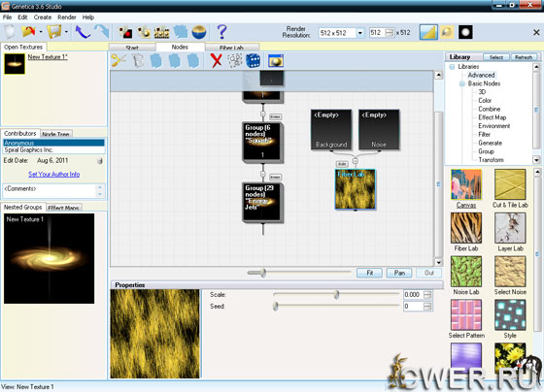Select the Advanced library tree item

pos(481,75)
